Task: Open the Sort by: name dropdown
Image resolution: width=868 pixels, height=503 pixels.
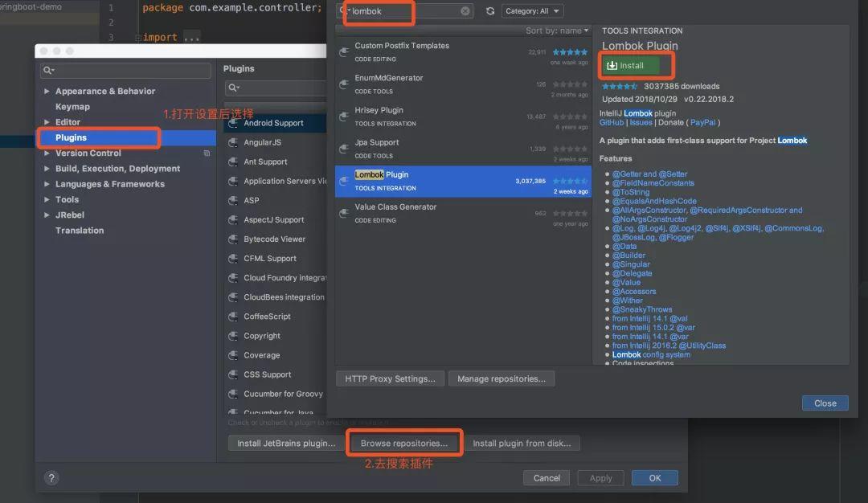Action: (x=557, y=31)
